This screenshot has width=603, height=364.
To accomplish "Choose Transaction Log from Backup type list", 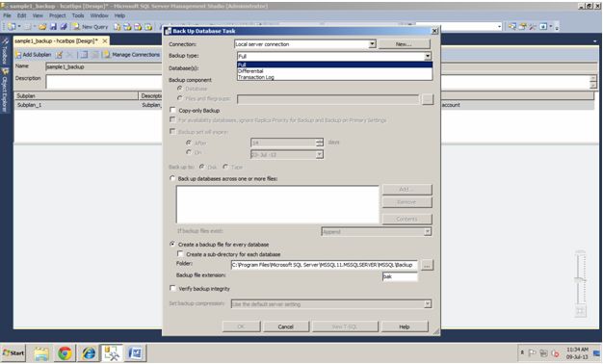I will [334, 77].
